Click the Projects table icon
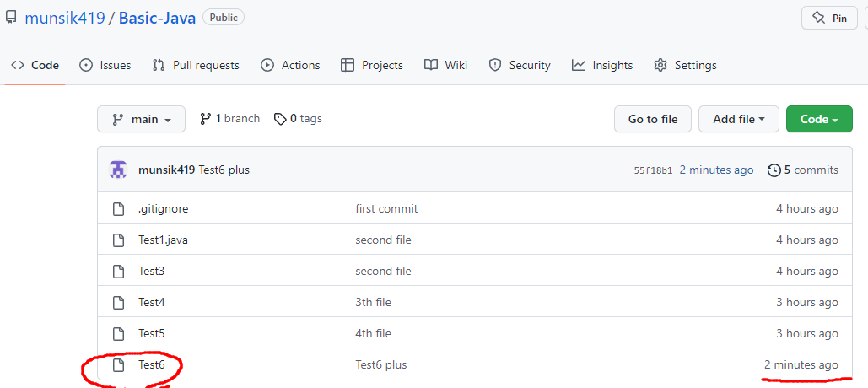The width and height of the screenshot is (868, 388). 348,65
